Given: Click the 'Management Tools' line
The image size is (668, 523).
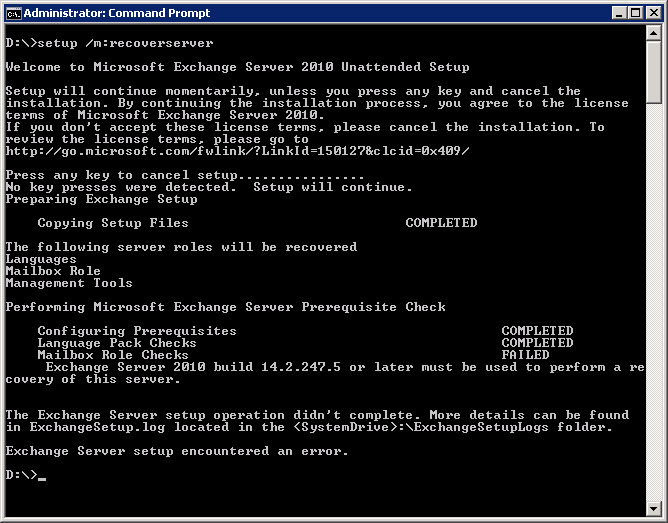Looking at the screenshot, I should [x=69, y=283].
